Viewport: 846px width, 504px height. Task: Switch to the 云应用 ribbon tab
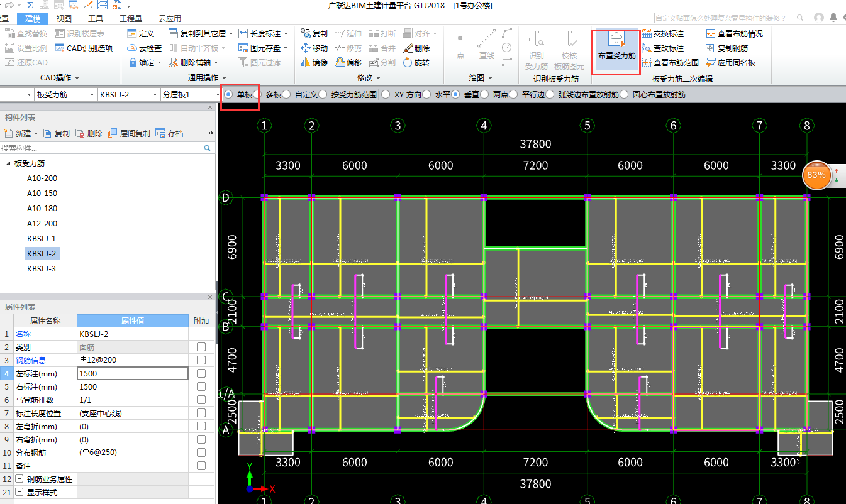click(x=169, y=18)
